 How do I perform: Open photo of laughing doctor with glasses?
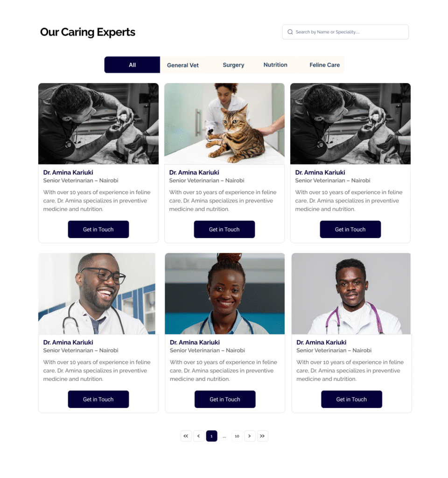[97, 294]
